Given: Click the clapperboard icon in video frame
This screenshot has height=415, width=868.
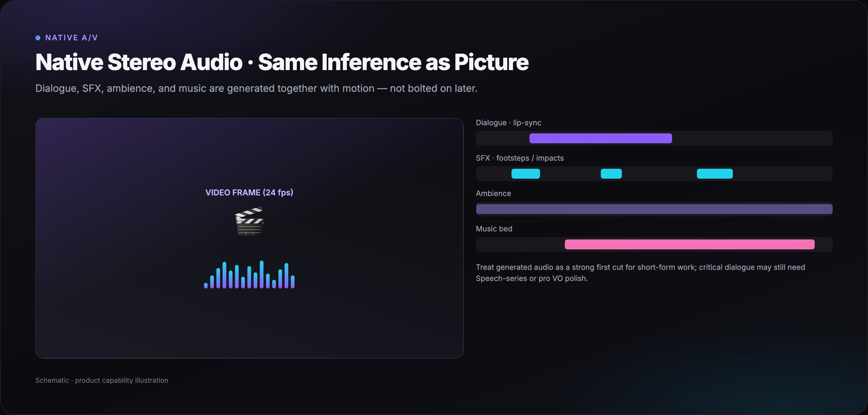Looking at the screenshot, I should [249, 221].
